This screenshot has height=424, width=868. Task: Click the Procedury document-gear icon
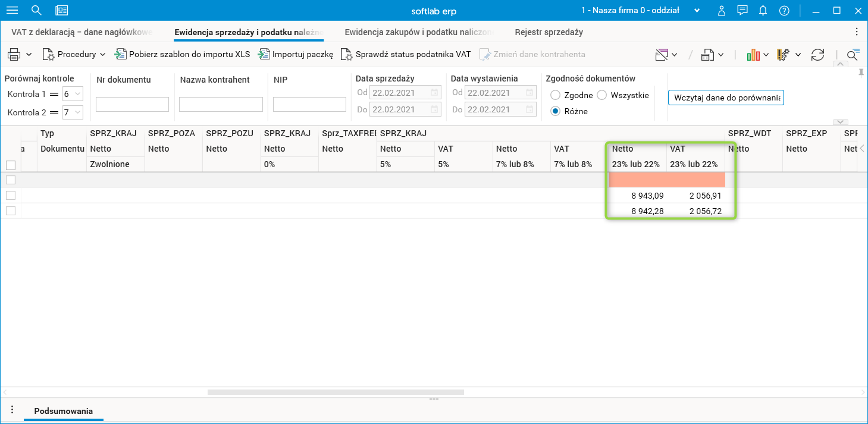pyautogui.click(x=48, y=54)
